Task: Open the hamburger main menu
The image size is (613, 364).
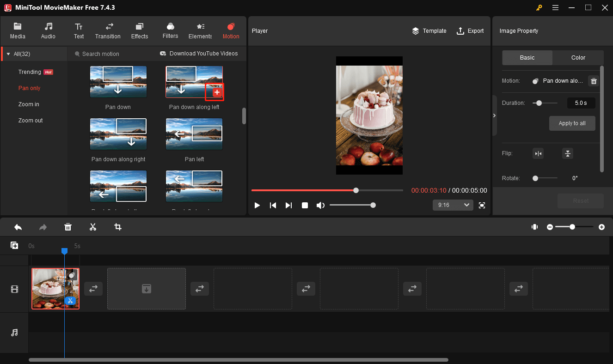Action: 555,7
